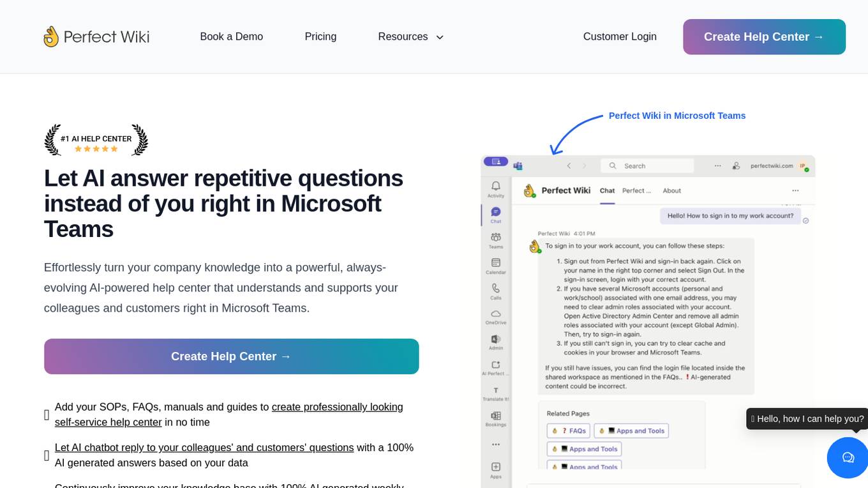Viewport: 868px width, 488px height.
Task: Switch to the 'Perfect ...' tab in Teams
Action: (x=636, y=190)
